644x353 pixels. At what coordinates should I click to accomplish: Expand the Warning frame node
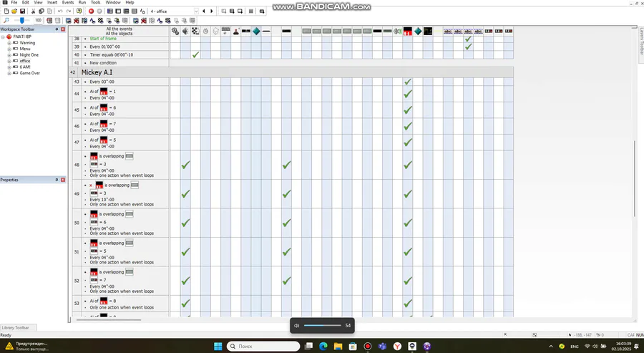pos(9,43)
